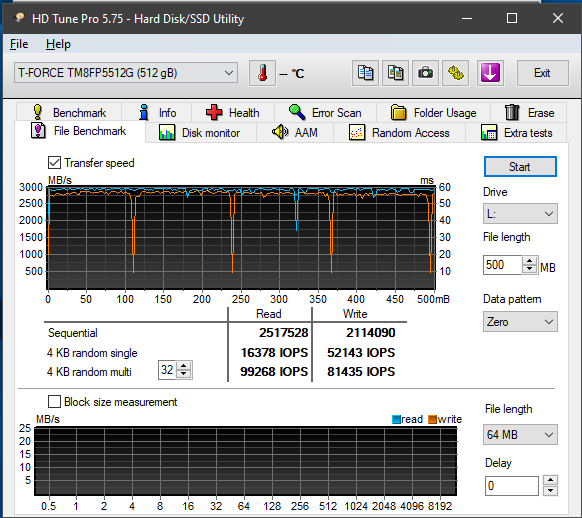Enable the Block size measurement checkbox
Image resolution: width=582 pixels, height=518 pixels.
pyautogui.click(x=55, y=401)
